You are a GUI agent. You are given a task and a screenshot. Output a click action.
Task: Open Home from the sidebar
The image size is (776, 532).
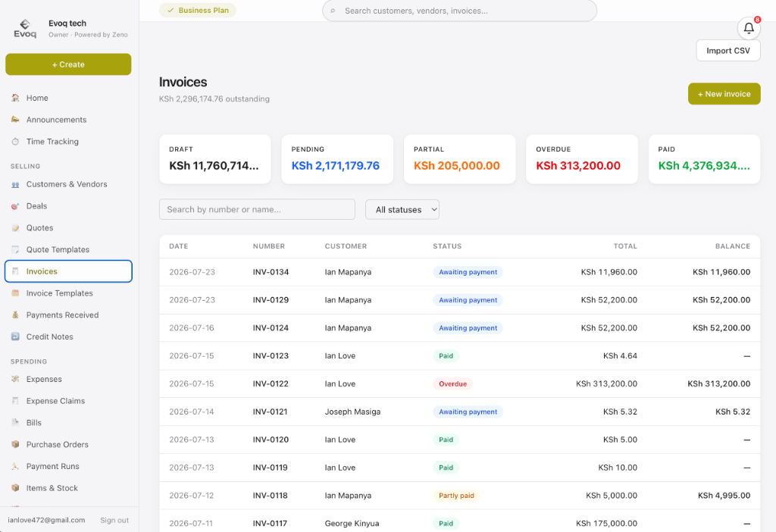tap(68, 98)
